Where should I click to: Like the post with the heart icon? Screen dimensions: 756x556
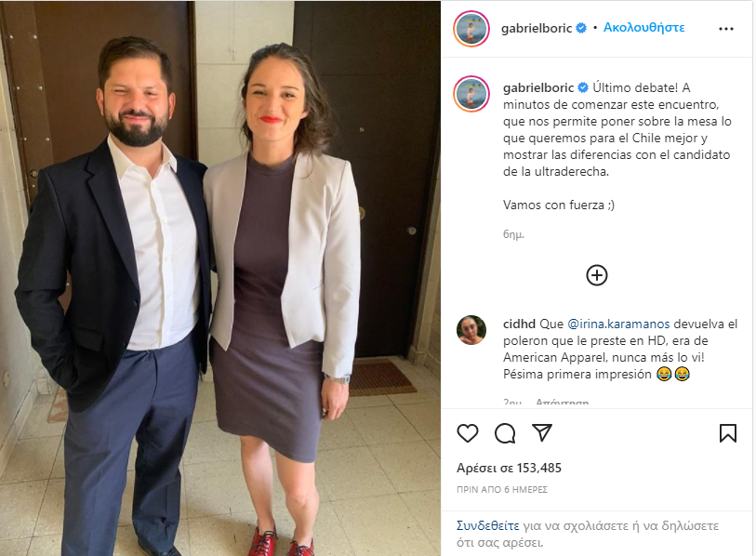467,433
